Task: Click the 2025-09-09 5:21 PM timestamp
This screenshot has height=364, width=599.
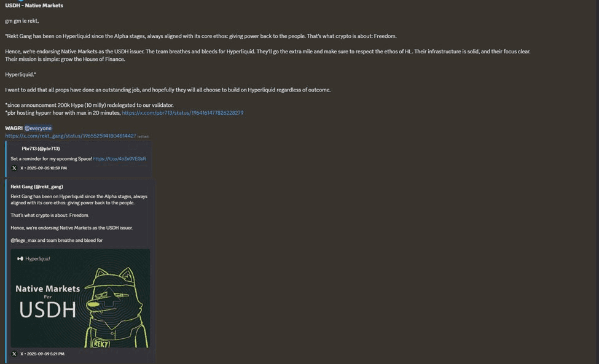Action: coord(45,354)
